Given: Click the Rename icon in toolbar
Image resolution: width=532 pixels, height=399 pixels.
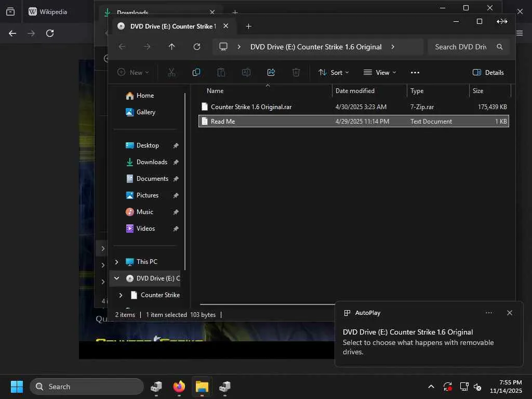Looking at the screenshot, I should click(246, 72).
